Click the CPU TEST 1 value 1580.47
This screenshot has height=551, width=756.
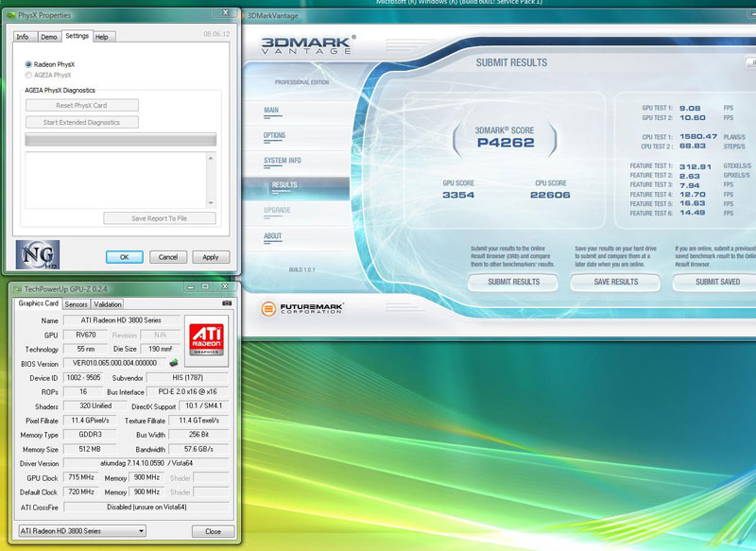pyautogui.click(x=698, y=136)
